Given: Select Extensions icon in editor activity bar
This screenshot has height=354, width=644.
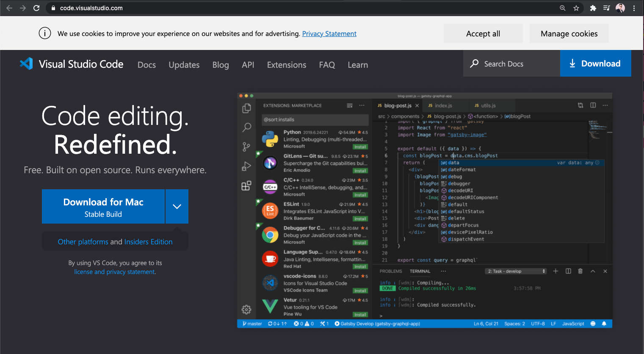Looking at the screenshot, I should click(246, 185).
